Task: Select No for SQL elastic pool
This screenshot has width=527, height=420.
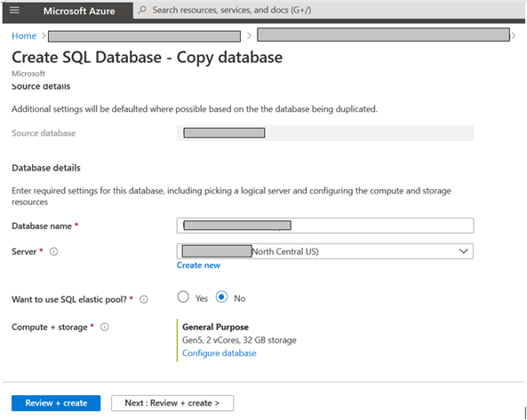Action: click(221, 297)
